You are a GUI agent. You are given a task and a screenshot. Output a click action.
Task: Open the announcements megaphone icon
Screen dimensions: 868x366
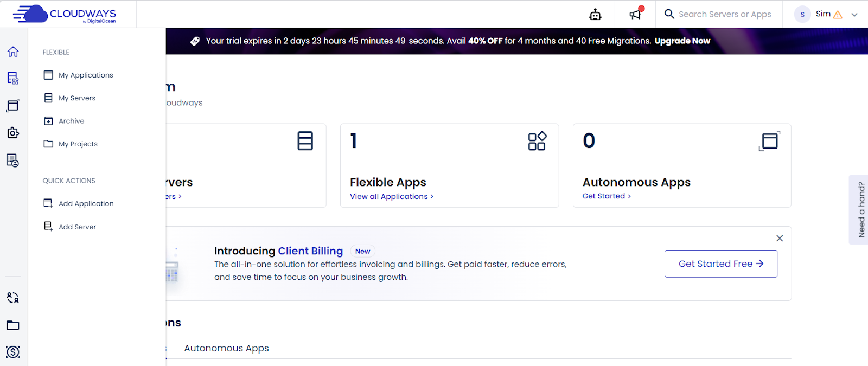point(635,14)
